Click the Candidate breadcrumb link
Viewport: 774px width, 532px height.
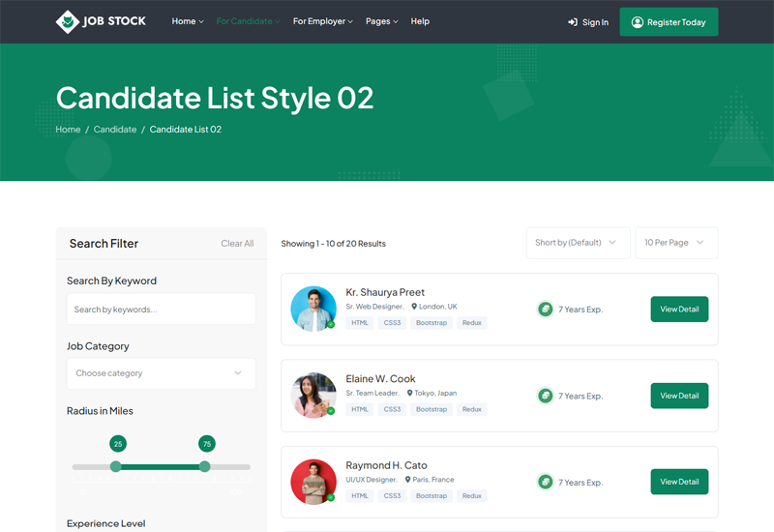(x=115, y=130)
